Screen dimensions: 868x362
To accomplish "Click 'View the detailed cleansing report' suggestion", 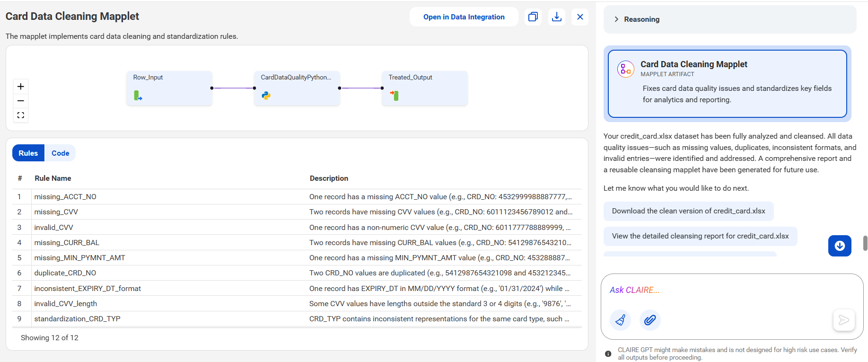I will (700, 236).
